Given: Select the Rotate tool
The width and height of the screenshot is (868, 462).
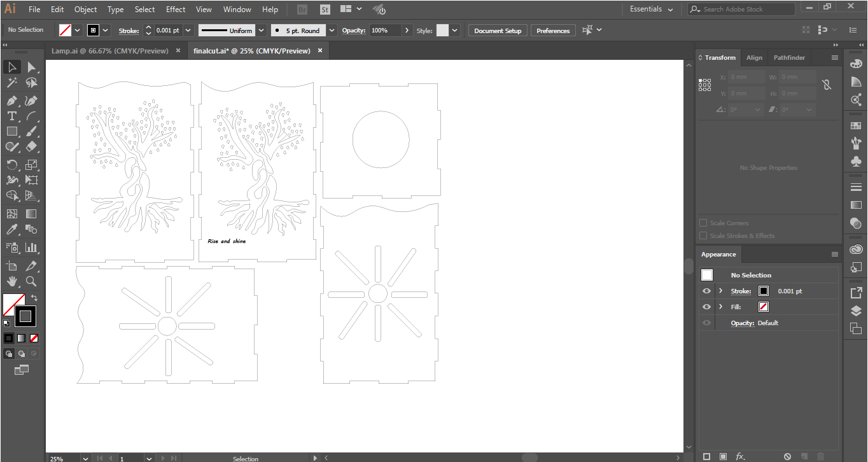Looking at the screenshot, I should [11, 164].
